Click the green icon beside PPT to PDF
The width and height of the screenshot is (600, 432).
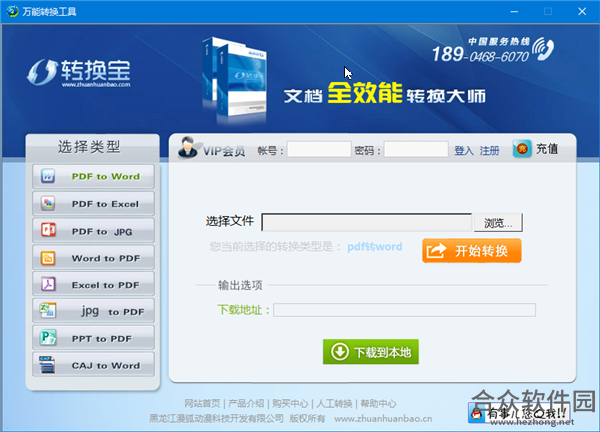(48, 337)
